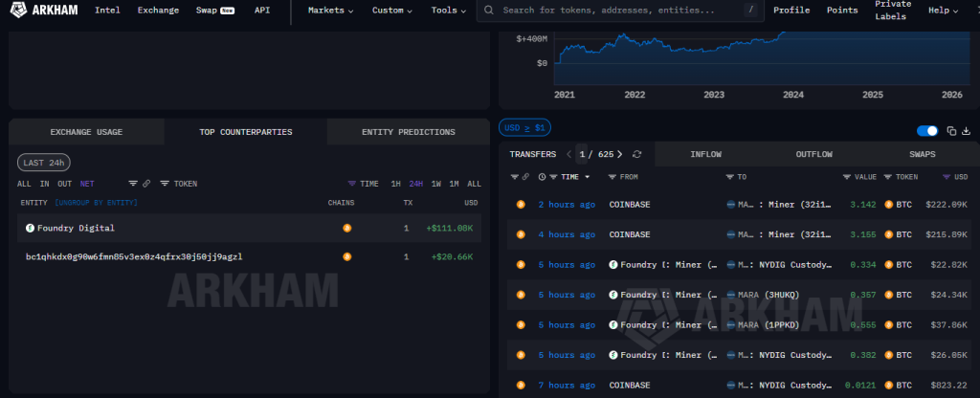Open the Tools dropdown menu

pyautogui.click(x=449, y=10)
